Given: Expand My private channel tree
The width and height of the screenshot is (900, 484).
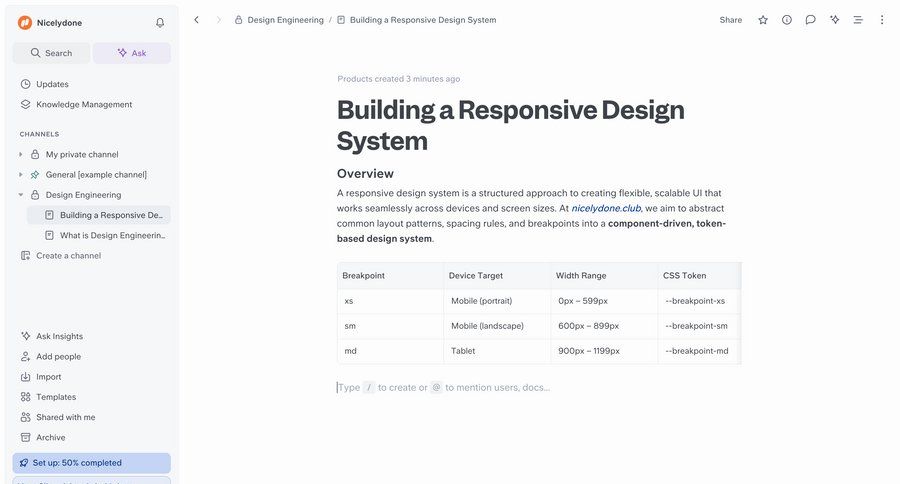Looking at the screenshot, I should 21,154.
